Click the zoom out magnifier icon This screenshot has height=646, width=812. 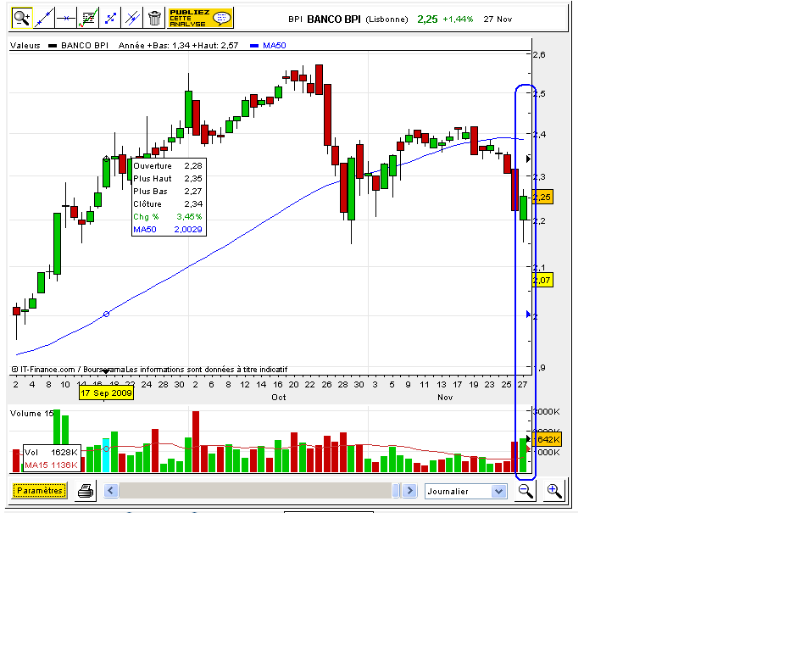[526, 490]
